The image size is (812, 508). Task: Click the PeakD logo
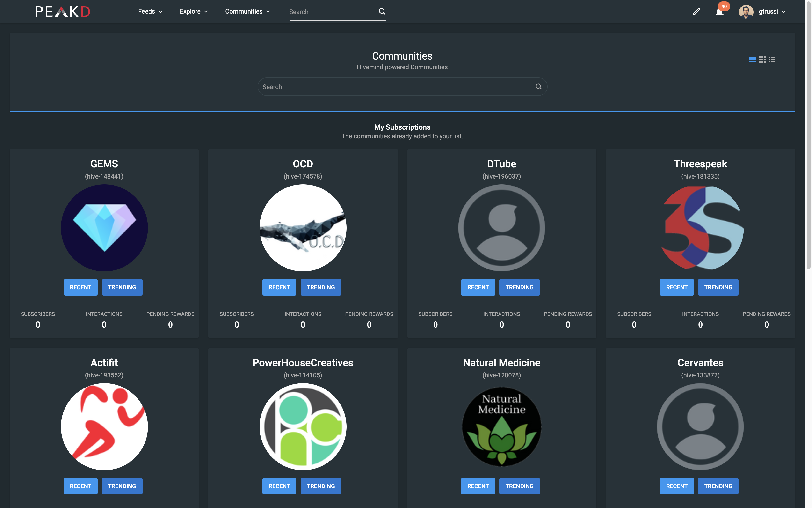pyautogui.click(x=63, y=11)
